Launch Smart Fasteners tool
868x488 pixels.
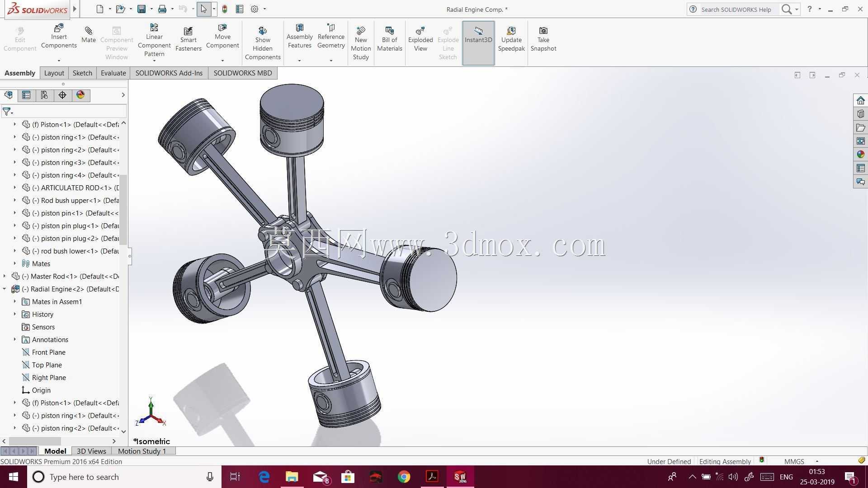click(189, 39)
